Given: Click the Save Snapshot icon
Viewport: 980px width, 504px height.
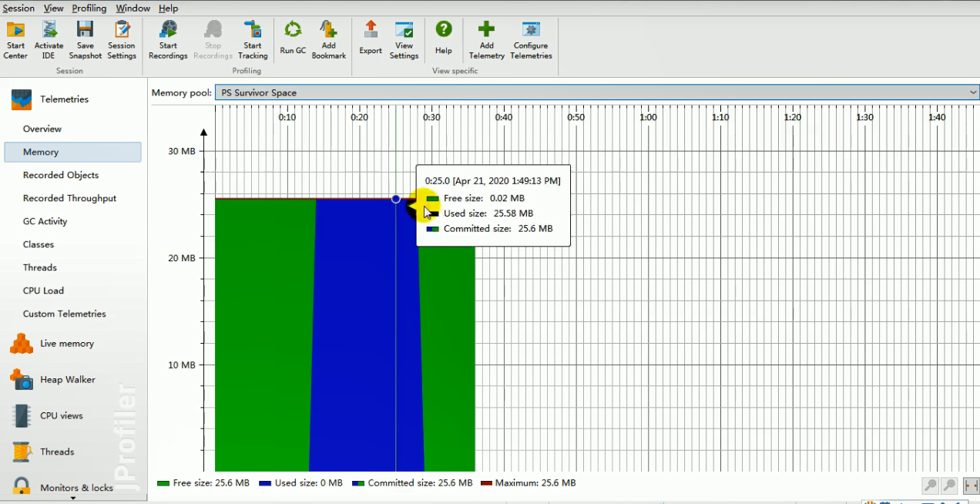Looking at the screenshot, I should point(85,37).
